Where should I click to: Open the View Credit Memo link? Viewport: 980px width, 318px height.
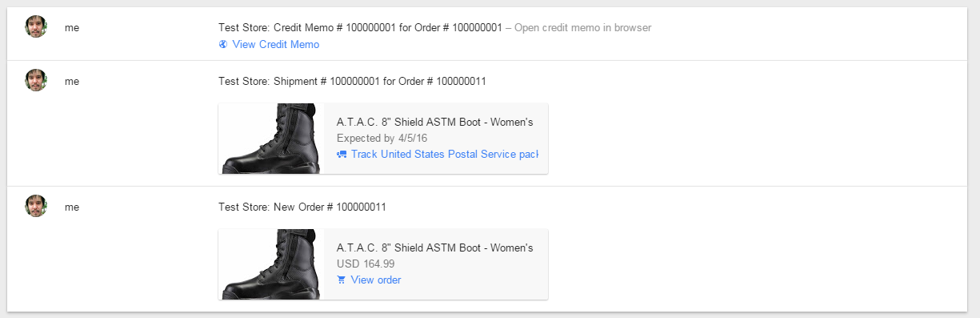tap(275, 44)
